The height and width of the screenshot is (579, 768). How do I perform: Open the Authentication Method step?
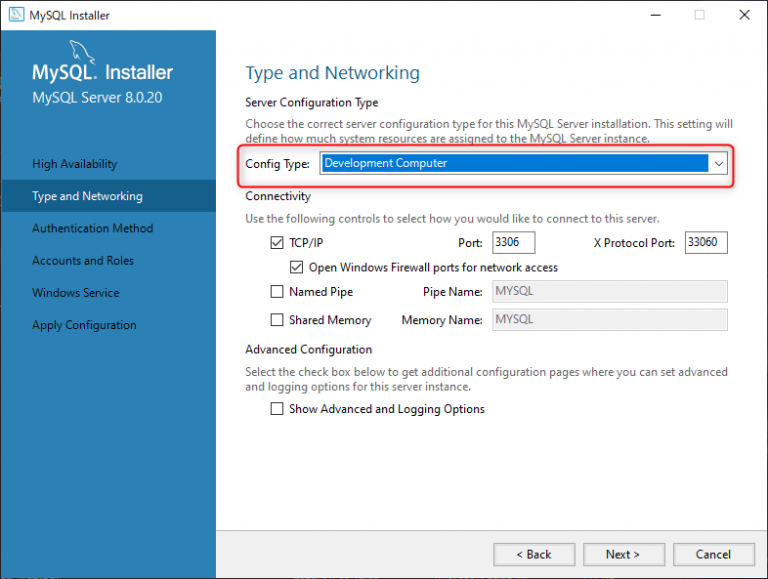coord(93,228)
